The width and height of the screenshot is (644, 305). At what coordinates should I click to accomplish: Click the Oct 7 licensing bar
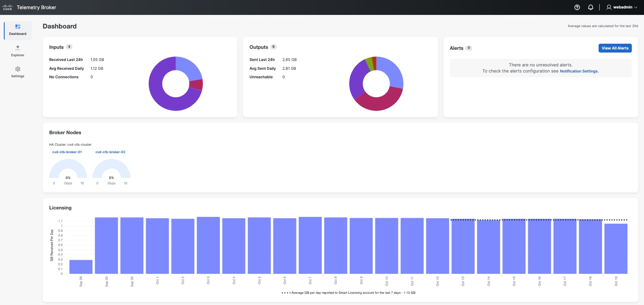310,245
